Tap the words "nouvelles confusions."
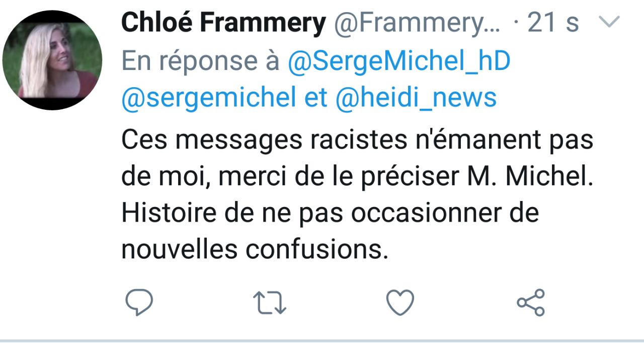 [x=255, y=250]
